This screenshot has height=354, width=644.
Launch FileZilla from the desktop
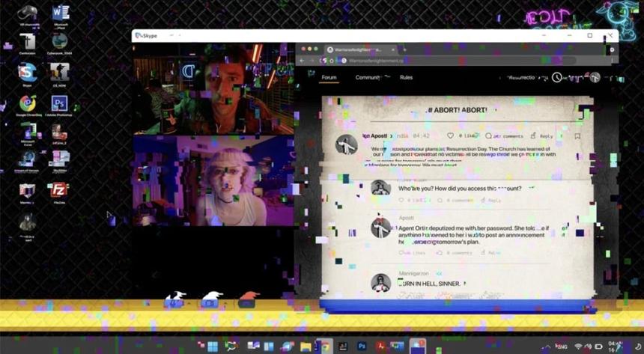pos(60,189)
